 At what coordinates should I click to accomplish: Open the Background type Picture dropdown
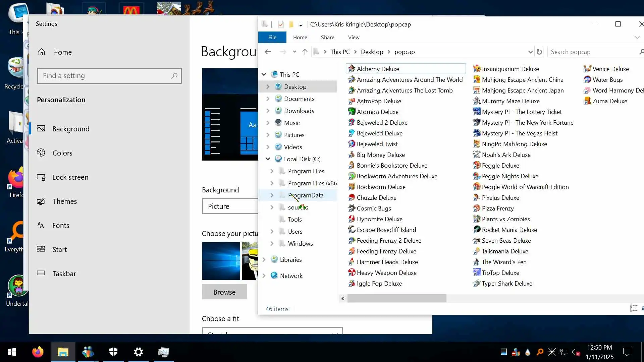click(230, 206)
